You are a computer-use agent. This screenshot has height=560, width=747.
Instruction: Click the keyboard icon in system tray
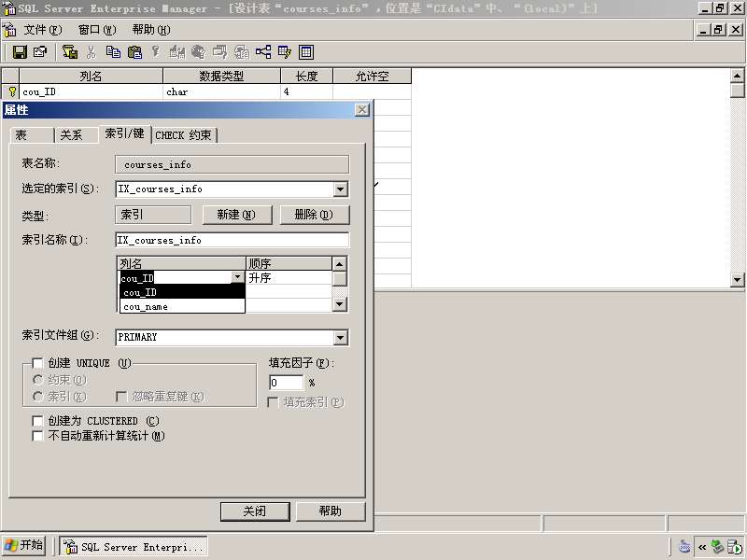coord(684,546)
